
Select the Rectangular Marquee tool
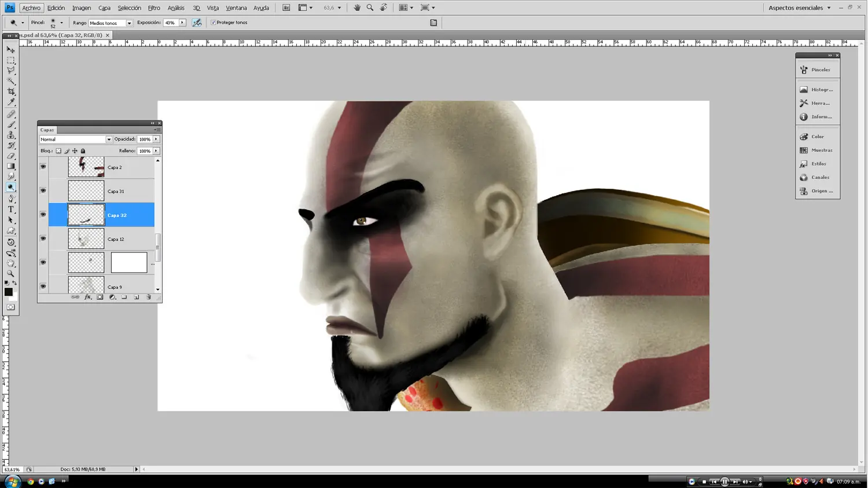tap(11, 60)
